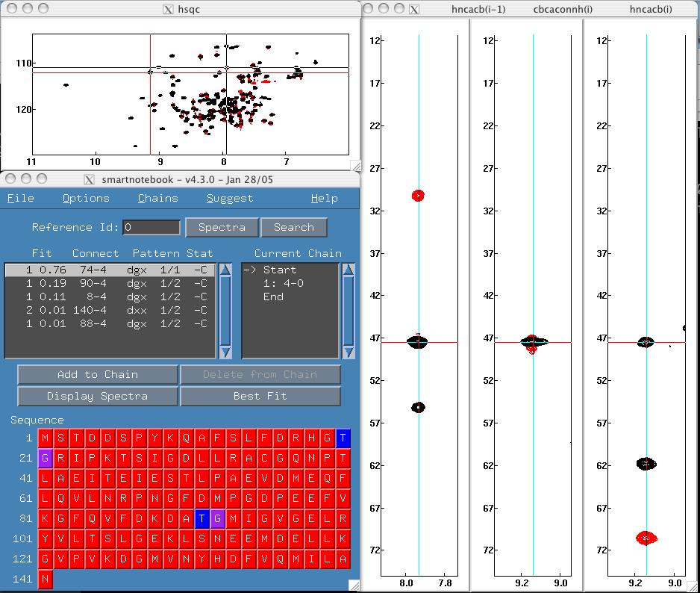The width and height of the screenshot is (700, 593).
Task: Open the Suggest menu
Action: 229,198
